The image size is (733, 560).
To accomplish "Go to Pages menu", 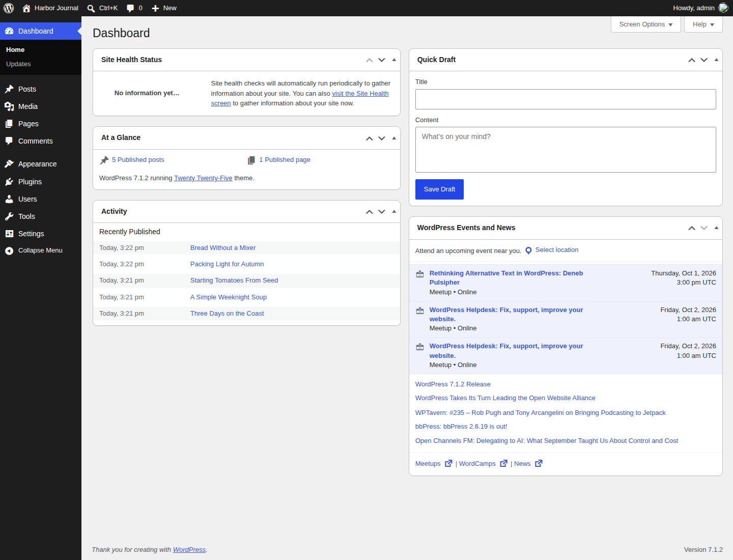I will 41,124.
